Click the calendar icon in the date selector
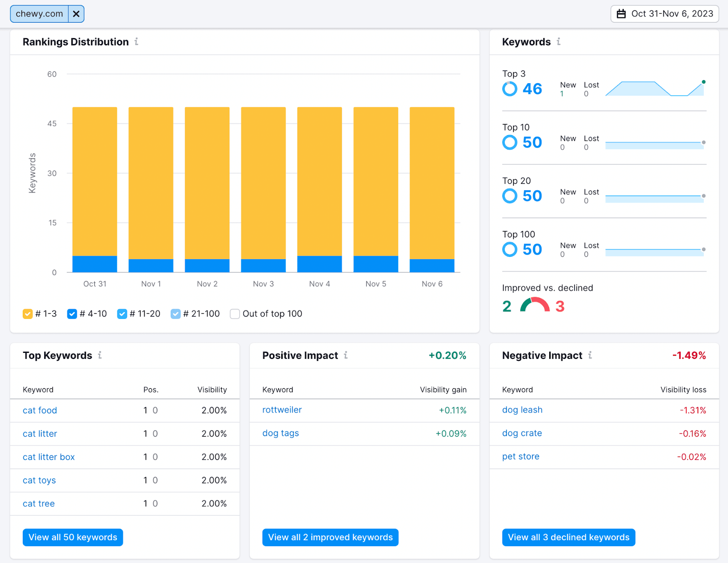Screen dimensions: 728x563 pos(622,14)
